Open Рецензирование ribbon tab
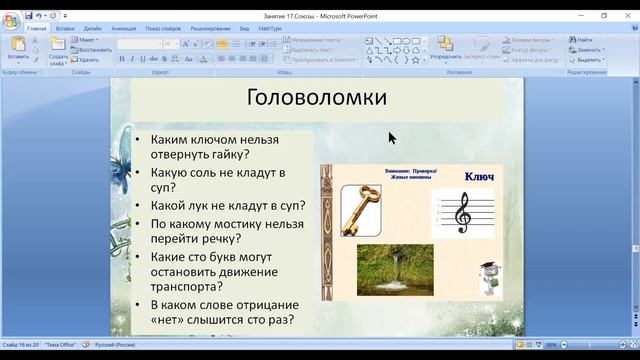The height and width of the screenshot is (360, 640). (210, 29)
